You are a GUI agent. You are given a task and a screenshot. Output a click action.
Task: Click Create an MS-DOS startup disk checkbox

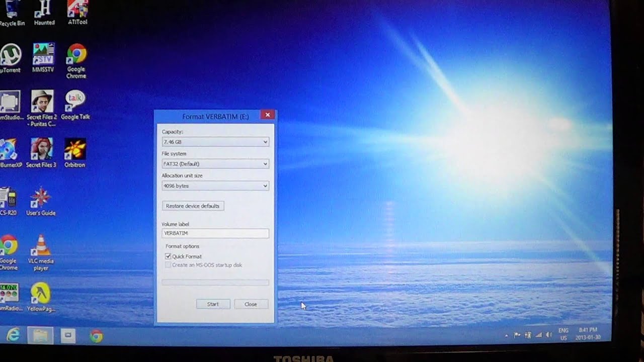point(168,265)
